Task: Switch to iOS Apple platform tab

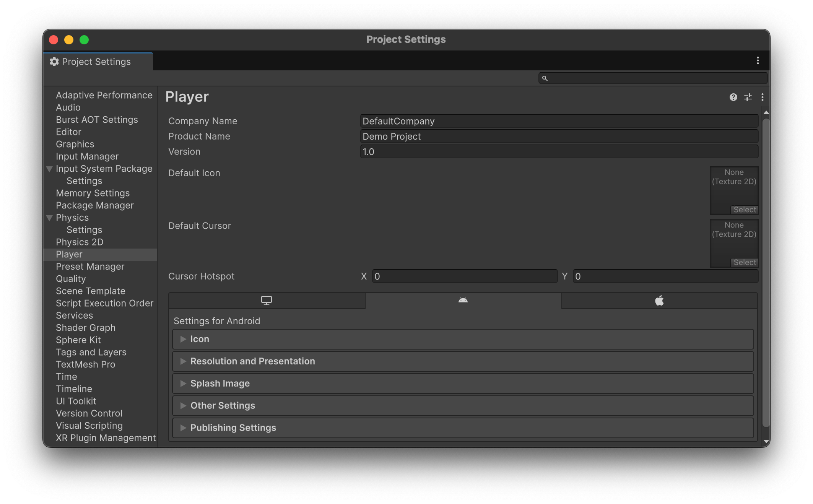Action: point(659,301)
